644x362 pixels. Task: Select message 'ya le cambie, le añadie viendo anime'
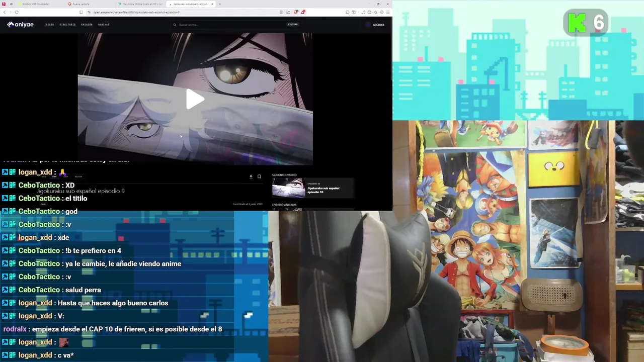tap(123, 263)
